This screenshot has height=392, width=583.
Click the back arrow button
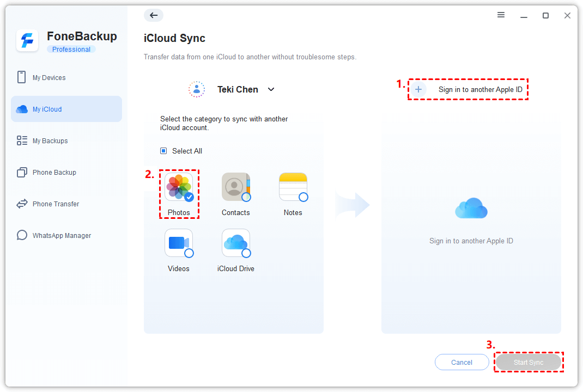click(154, 15)
